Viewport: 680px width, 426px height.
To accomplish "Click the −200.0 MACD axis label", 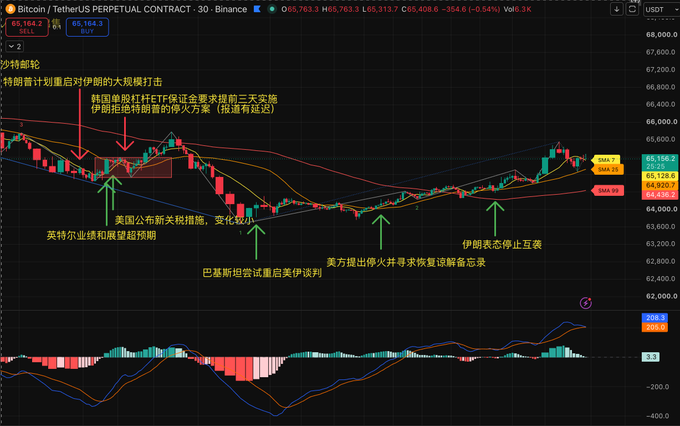I will 657,387.
